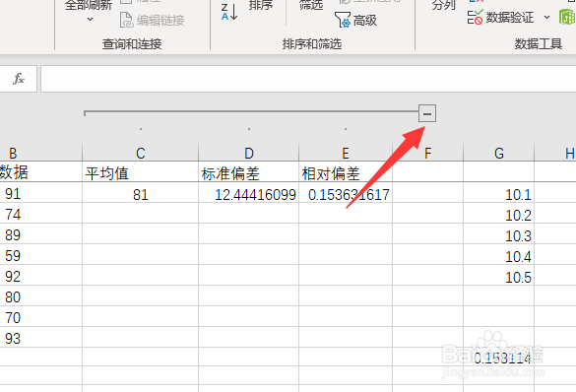This screenshot has height=392, width=576.
Task: Select column F header
Action: [428, 153]
